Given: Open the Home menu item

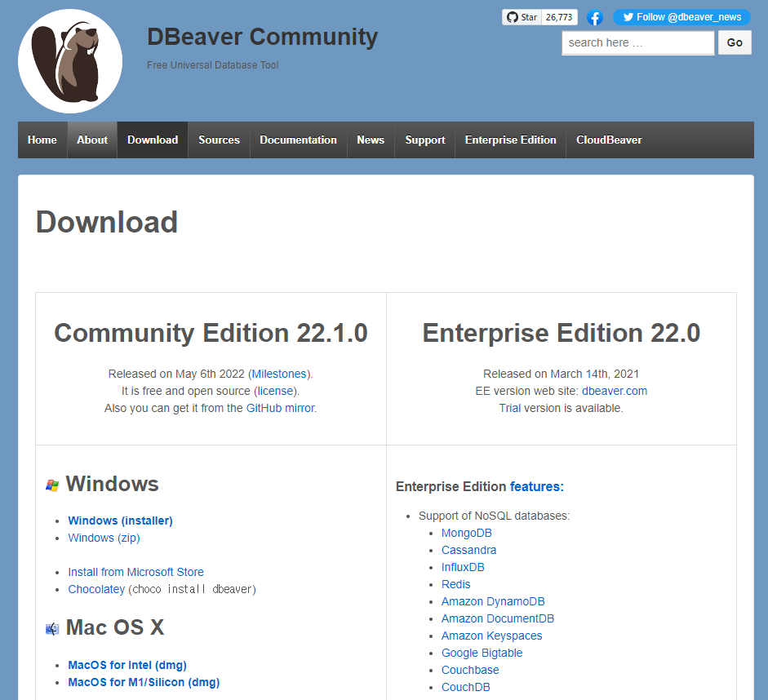Looking at the screenshot, I should point(42,140).
